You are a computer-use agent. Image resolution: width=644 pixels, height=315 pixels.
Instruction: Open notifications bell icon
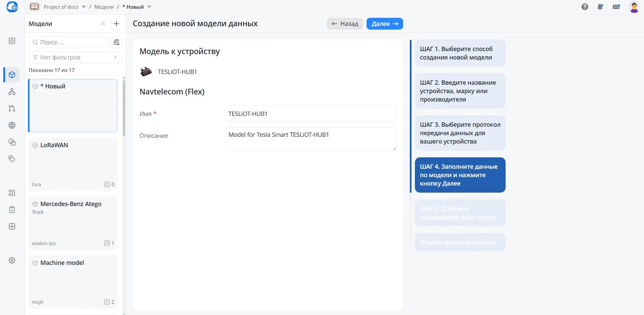[x=600, y=7]
